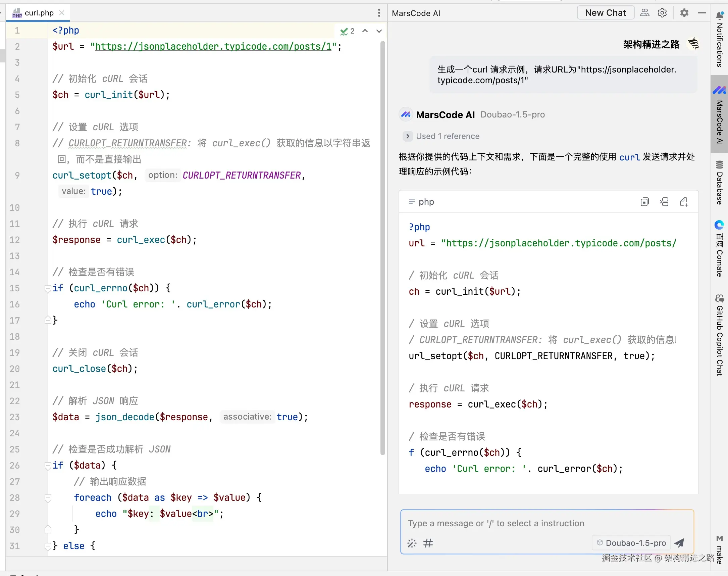
Task: Click the send message paper-plane icon
Action: (x=679, y=543)
